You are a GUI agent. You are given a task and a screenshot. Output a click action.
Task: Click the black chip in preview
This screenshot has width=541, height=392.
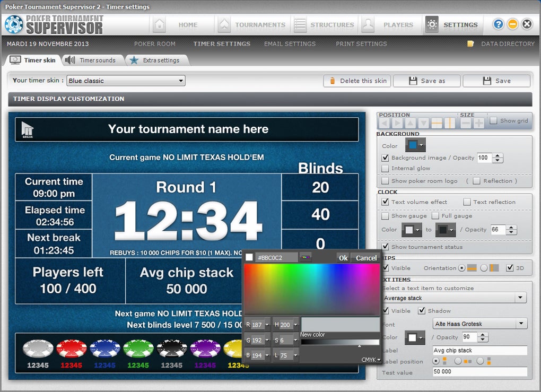click(x=172, y=349)
